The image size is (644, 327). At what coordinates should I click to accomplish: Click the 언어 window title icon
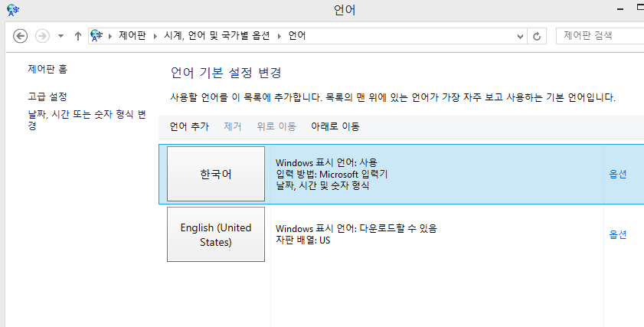point(13,10)
